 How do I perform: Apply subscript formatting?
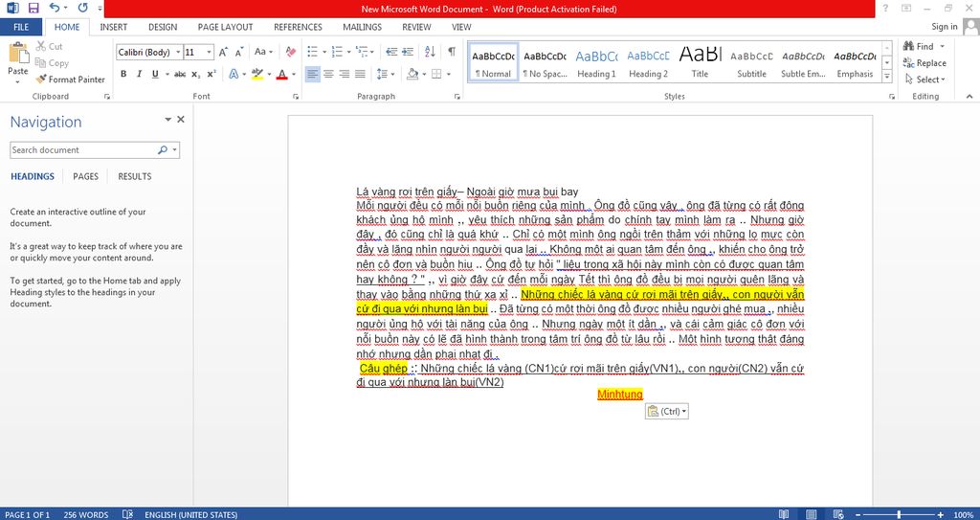pyautogui.click(x=195, y=74)
